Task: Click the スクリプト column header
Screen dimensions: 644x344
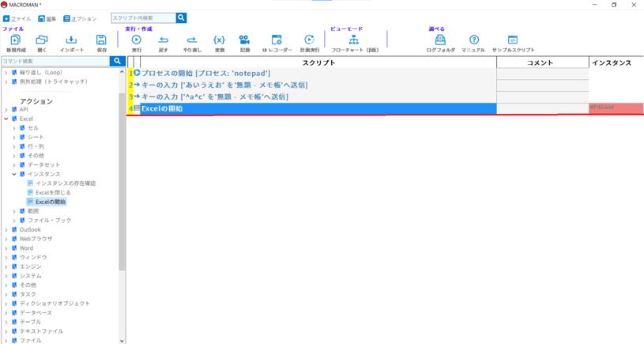Action: coord(318,62)
